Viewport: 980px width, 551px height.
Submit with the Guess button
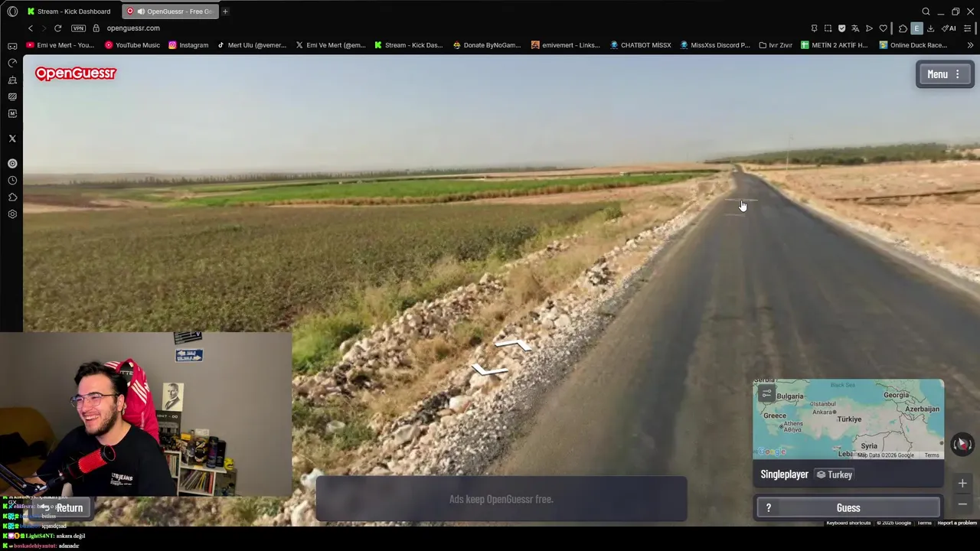848,508
